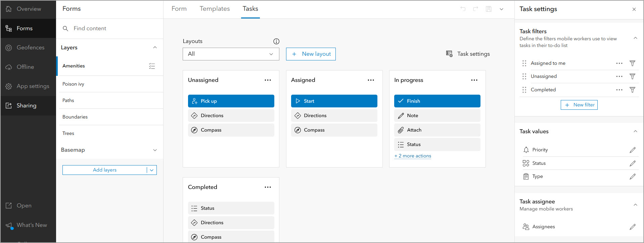Click the Amenities layer task list icon
This screenshot has width=644, height=243.
[152, 66]
